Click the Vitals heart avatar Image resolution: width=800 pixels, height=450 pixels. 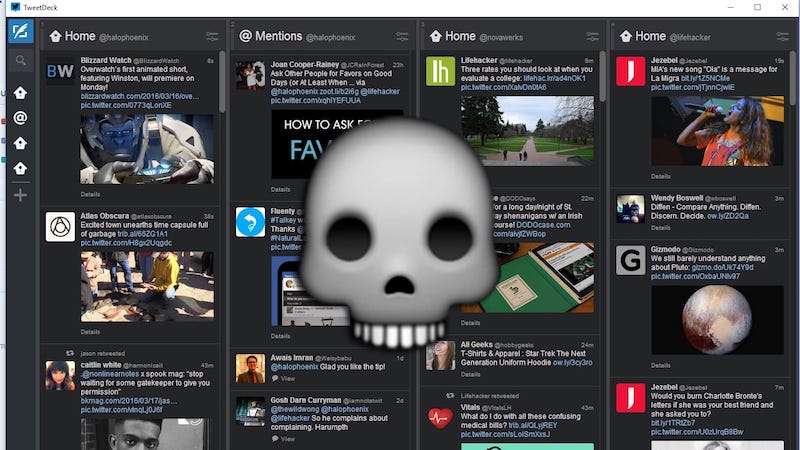[x=440, y=418]
